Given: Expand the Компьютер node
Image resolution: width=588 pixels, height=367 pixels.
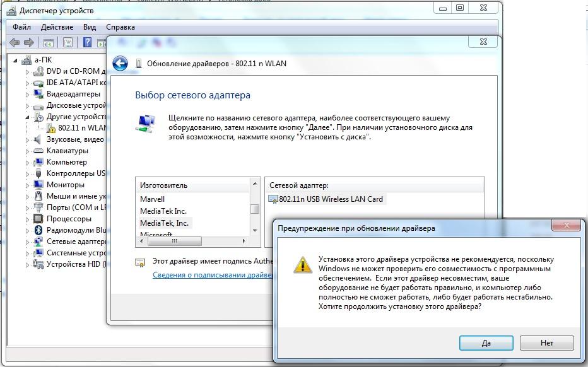Looking at the screenshot, I should coord(27,163).
